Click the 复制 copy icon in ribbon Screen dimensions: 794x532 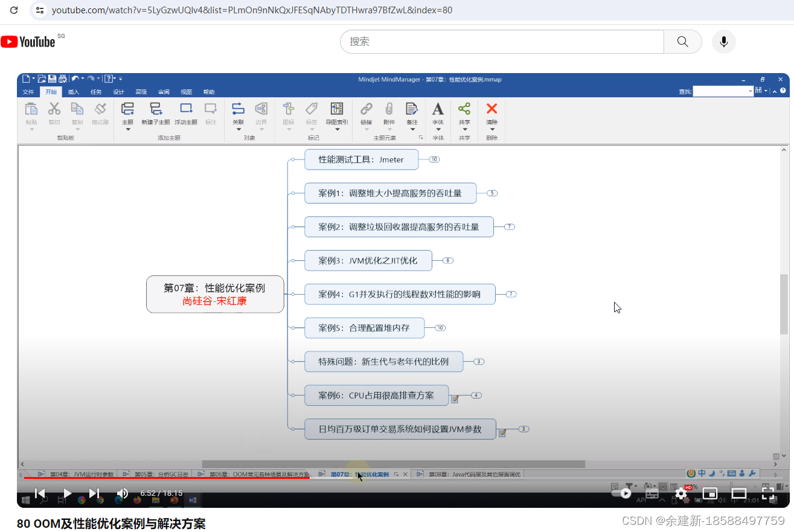coord(77,109)
